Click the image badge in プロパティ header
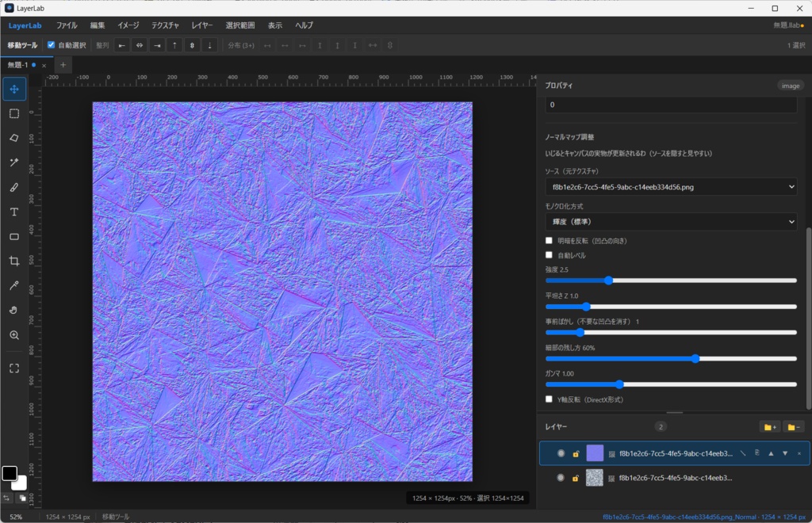The width and height of the screenshot is (812, 523). (x=791, y=86)
